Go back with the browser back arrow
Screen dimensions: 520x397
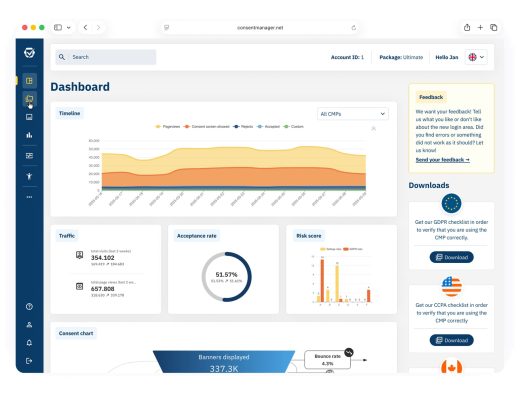point(85,27)
